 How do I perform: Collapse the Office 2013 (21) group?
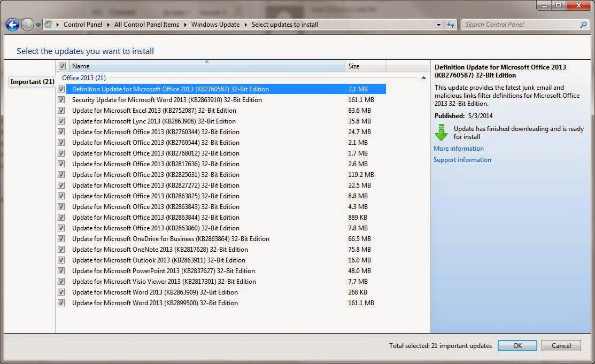tap(423, 78)
